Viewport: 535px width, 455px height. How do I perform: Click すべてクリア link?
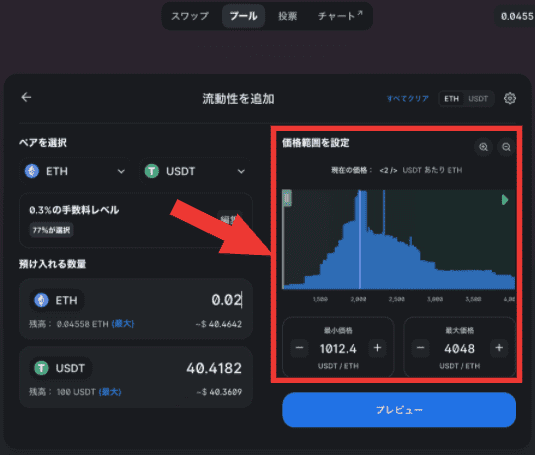click(x=407, y=99)
